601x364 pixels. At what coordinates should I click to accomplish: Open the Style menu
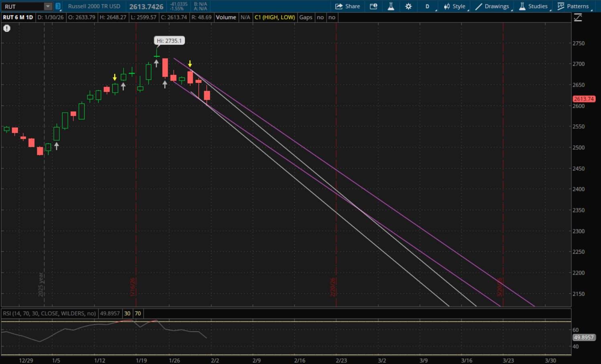(x=455, y=6)
